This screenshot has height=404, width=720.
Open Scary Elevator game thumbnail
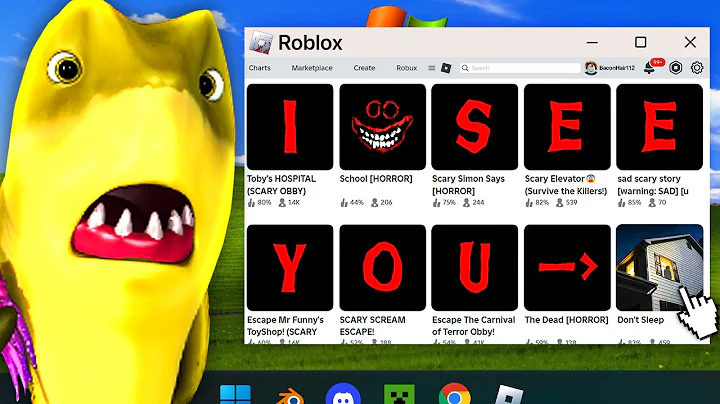567,127
